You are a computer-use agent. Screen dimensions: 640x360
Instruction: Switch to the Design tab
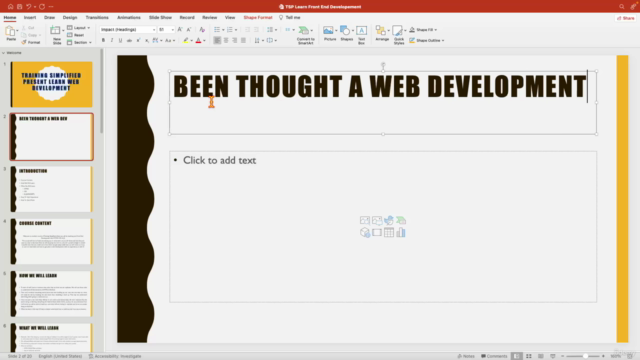[x=70, y=18]
